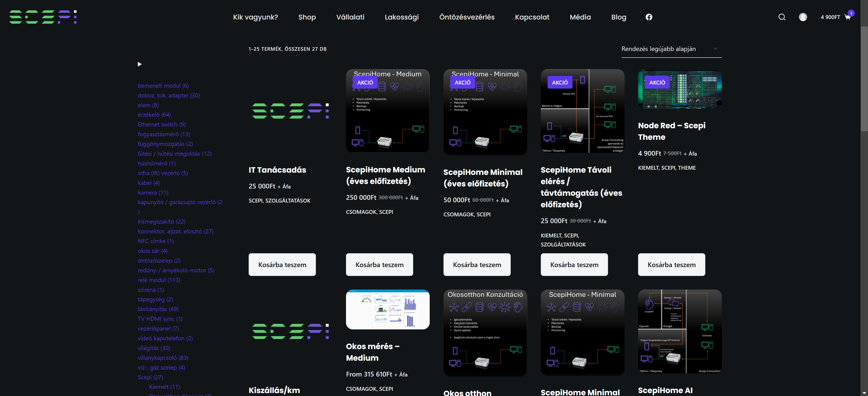Filter by 'érzékelő (64)' category

154,115
